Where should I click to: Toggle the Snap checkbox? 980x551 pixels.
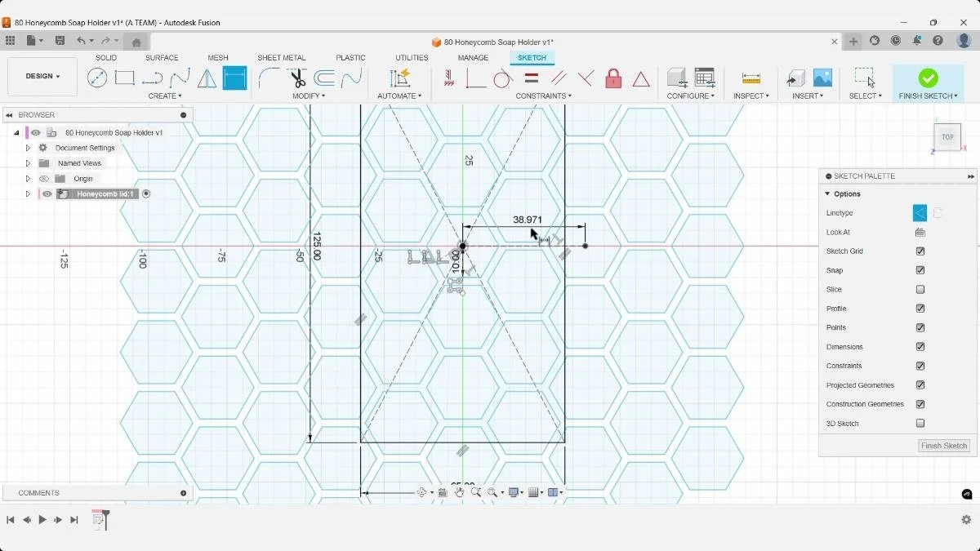(x=920, y=270)
